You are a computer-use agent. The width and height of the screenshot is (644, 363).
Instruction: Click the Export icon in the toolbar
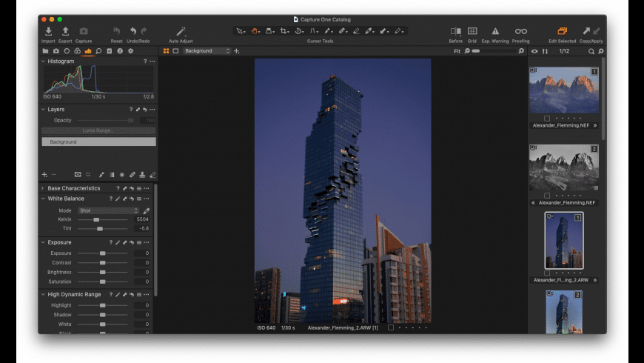pos(65,31)
